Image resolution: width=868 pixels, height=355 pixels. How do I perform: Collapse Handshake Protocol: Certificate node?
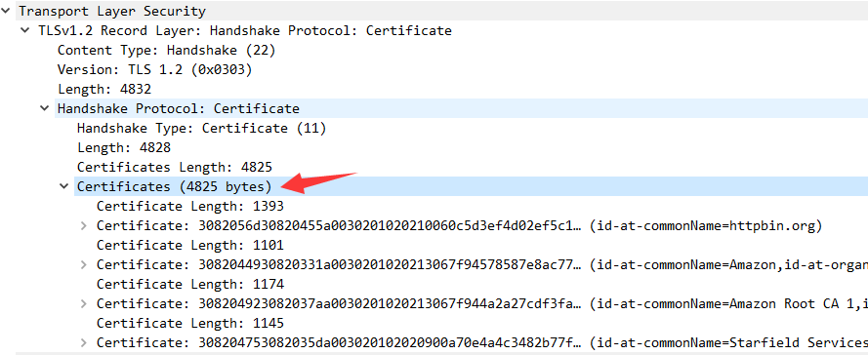(x=44, y=108)
